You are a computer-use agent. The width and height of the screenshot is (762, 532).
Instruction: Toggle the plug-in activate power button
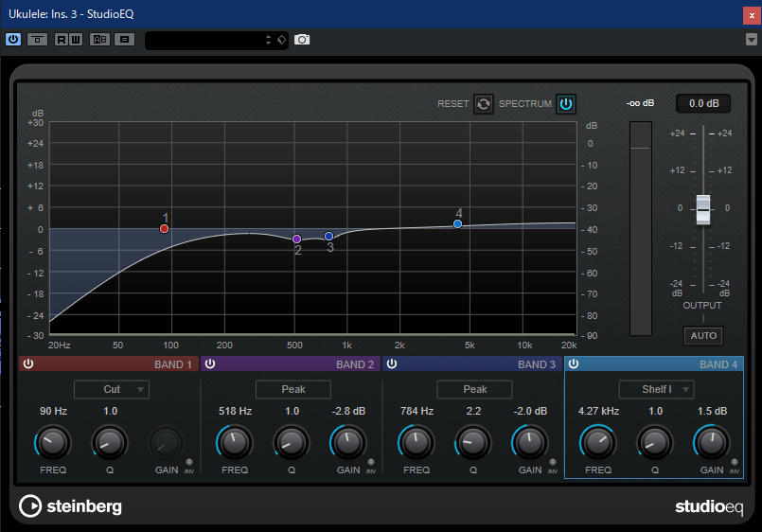[x=13, y=40]
